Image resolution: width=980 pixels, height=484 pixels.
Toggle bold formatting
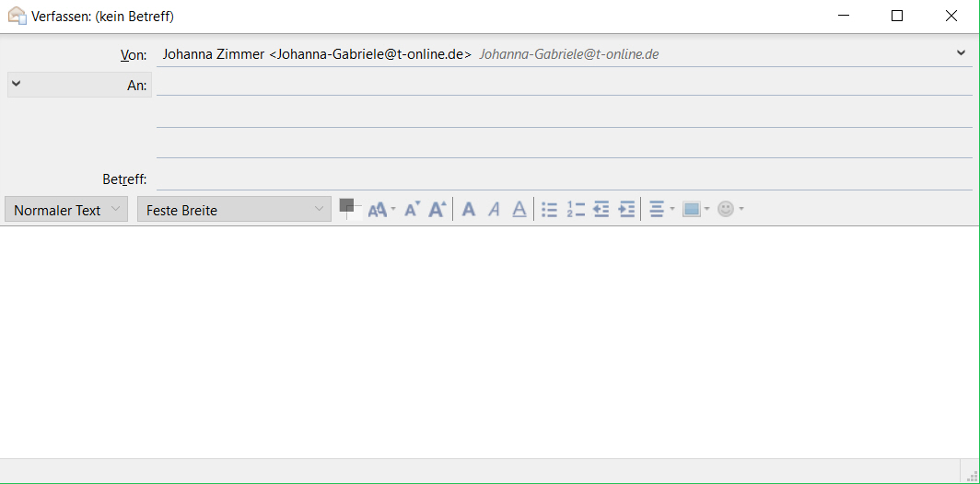tap(469, 209)
